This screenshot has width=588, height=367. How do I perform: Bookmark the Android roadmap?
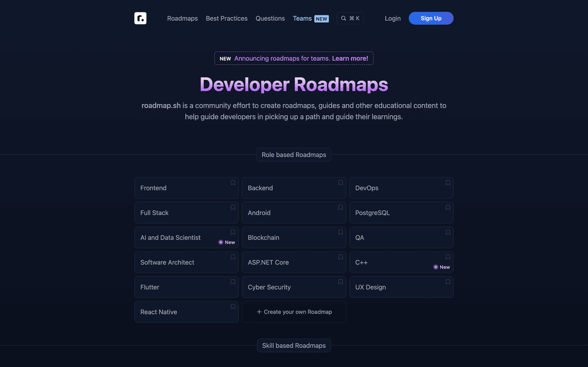point(340,207)
